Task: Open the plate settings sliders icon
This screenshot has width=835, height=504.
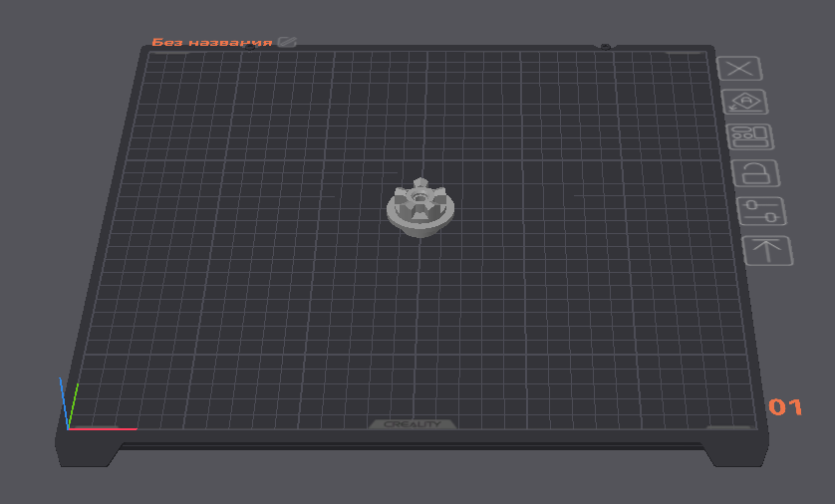Action: coord(762,211)
